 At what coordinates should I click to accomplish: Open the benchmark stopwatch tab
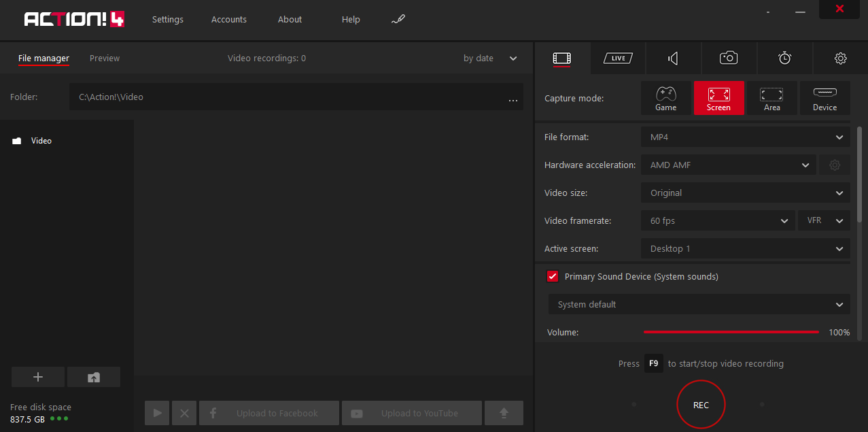[x=784, y=59]
